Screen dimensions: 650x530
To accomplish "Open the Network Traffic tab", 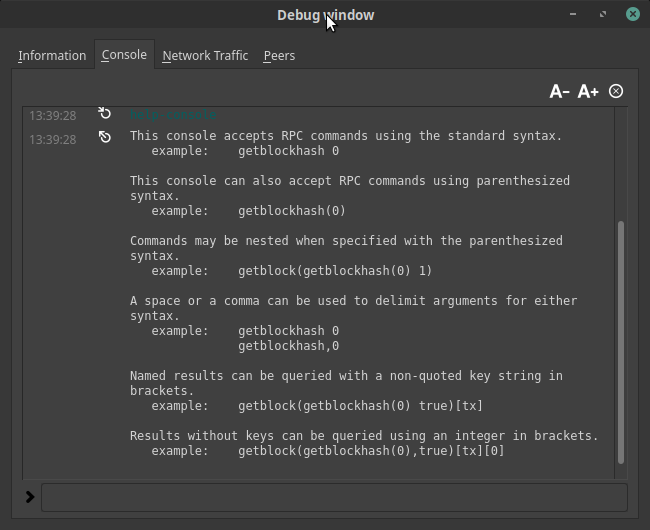I will point(205,56).
